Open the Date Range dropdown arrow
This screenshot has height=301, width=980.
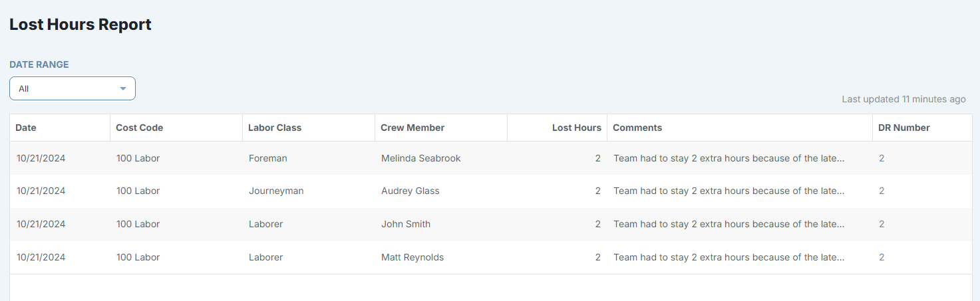pos(123,88)
